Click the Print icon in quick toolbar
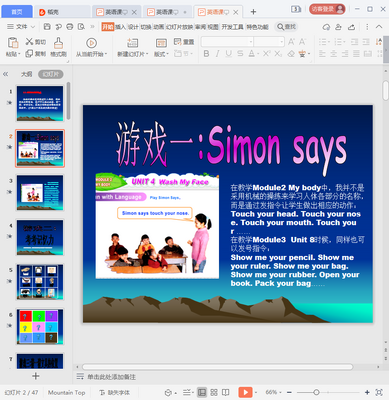The image size is (389, 400). (x=70, y=27)
